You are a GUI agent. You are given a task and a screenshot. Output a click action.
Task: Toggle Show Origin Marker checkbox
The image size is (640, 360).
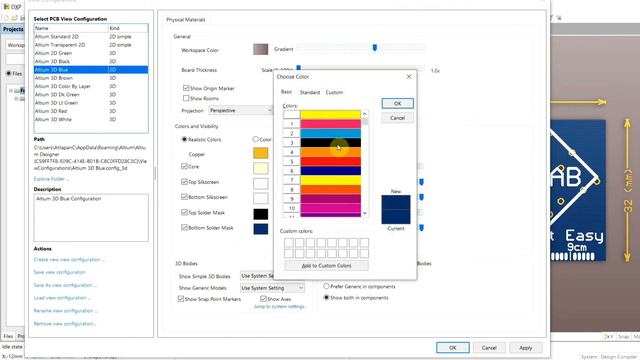tap(186, 88)
